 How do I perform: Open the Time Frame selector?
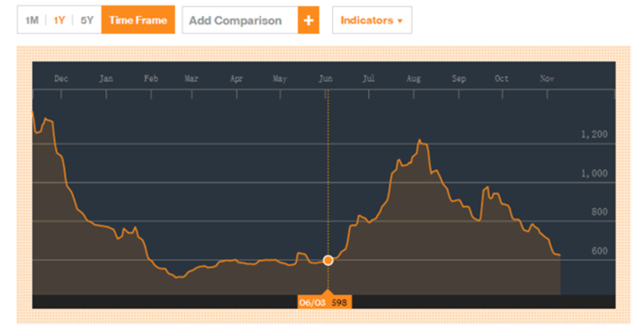138,19
